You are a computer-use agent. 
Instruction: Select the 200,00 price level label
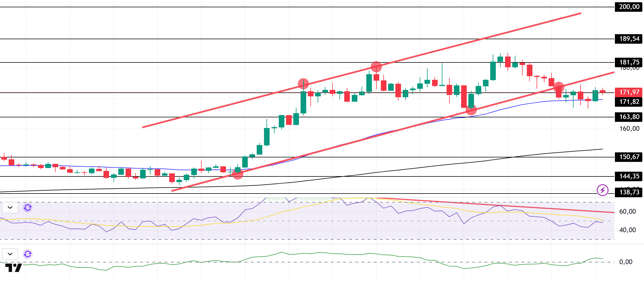tap(629, 7)
